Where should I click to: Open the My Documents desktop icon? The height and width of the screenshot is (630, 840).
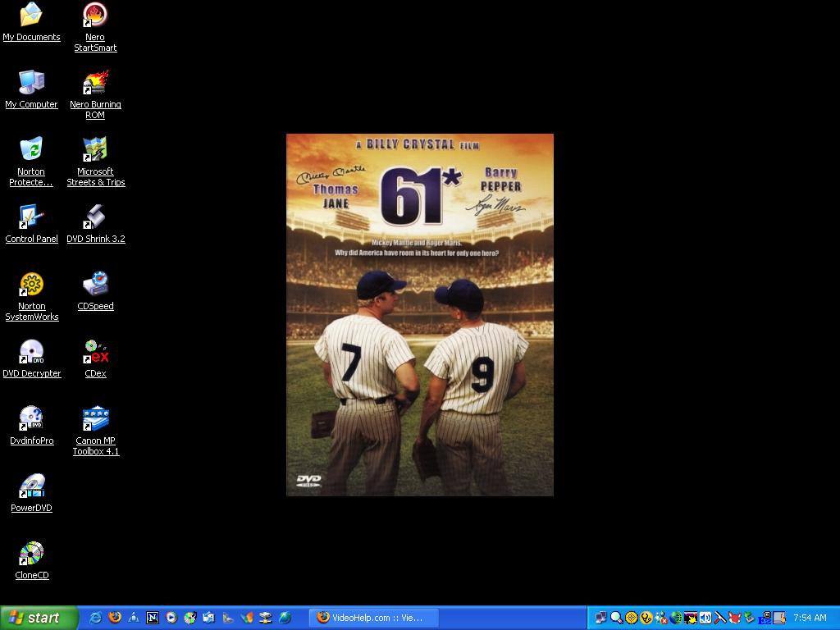point(31,21)
